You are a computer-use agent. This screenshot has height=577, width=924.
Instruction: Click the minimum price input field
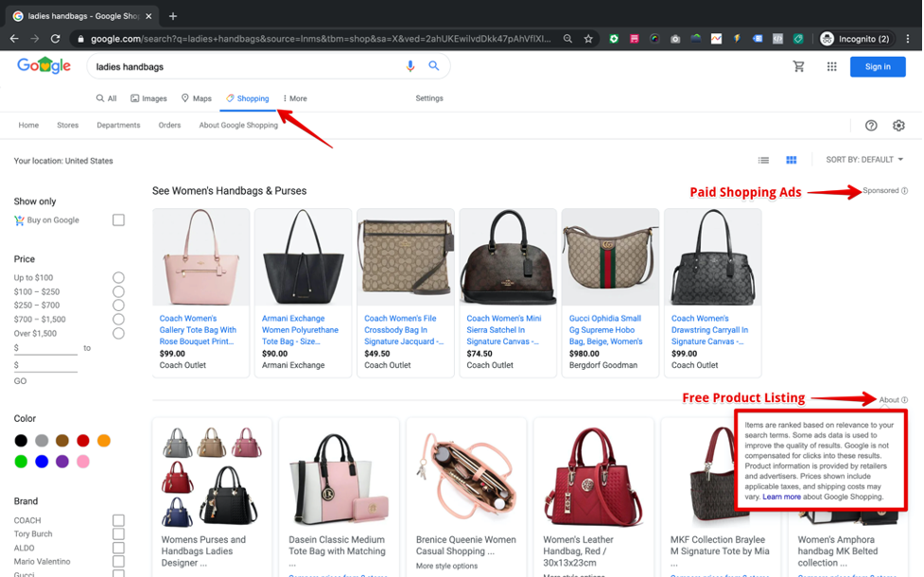tap(45, 348)
